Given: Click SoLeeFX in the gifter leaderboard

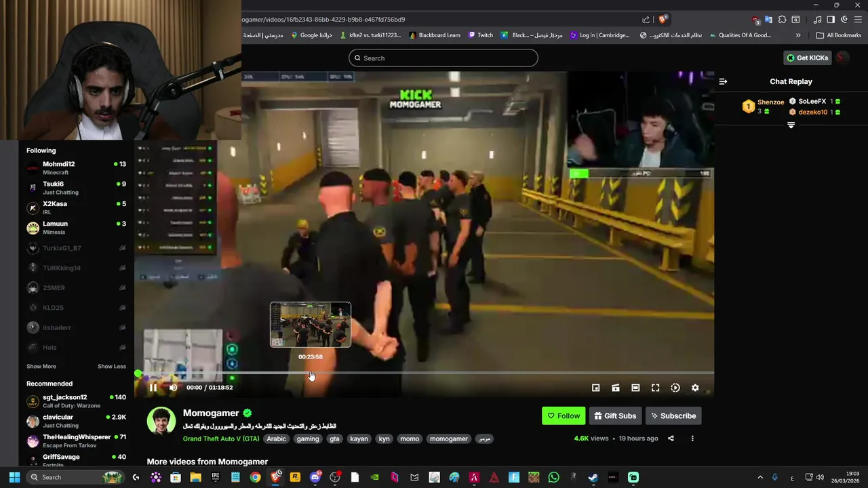Looking at the screenshot, I should click(814, 102).
